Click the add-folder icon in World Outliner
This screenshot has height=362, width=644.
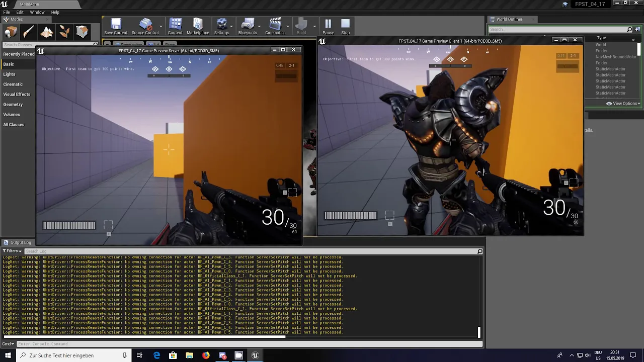[x=638, y=29]
